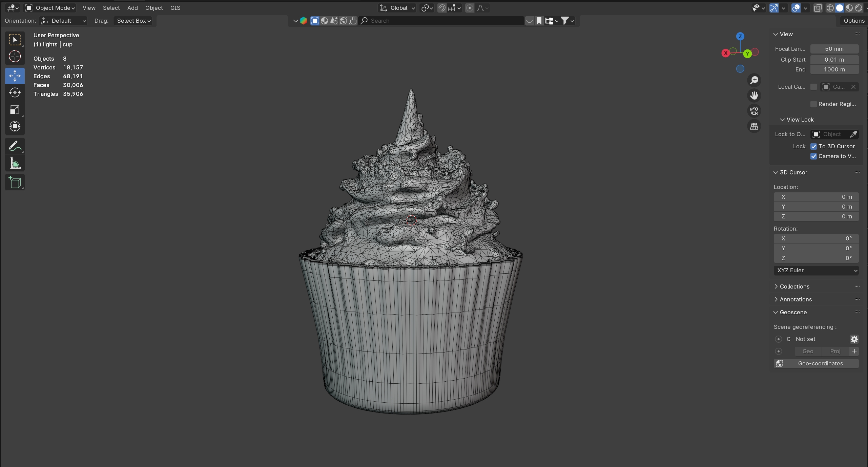The height and width of the screenshot is (467, 868).
Task: Open the Add menu
Action: [132, 8]
